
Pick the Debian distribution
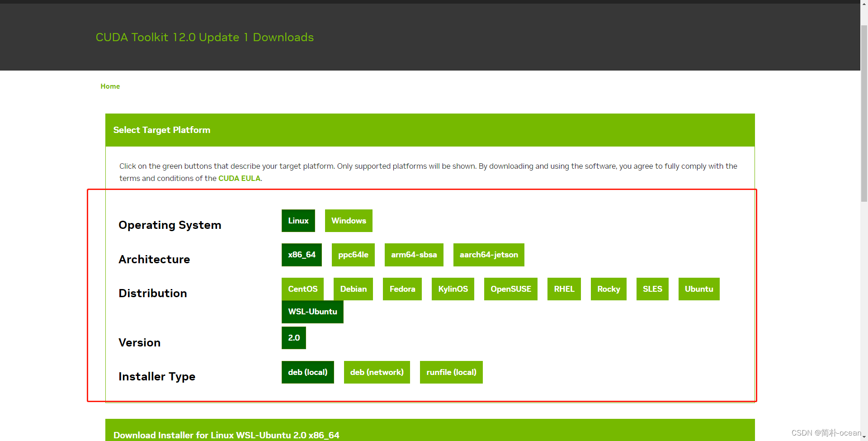coord(353,289)
